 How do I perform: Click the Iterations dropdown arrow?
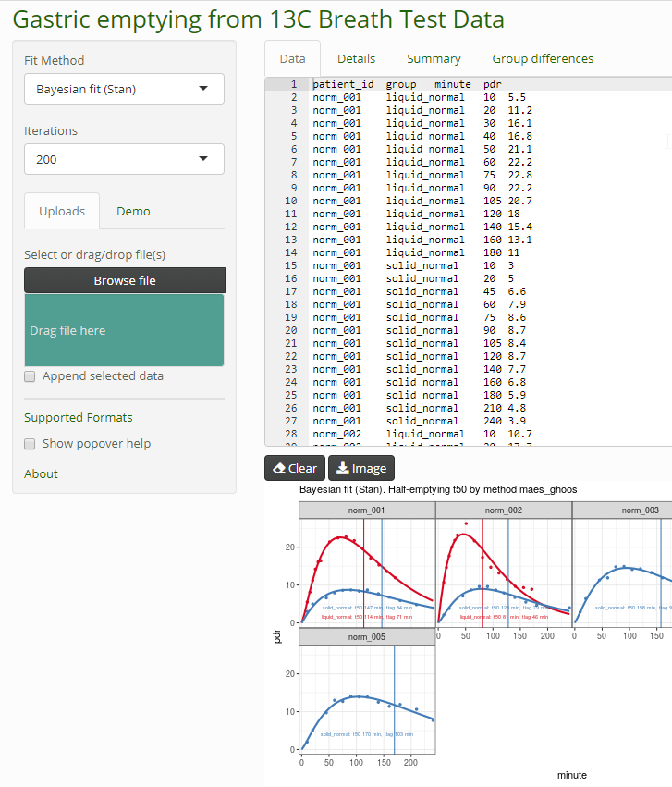(203, 159)
